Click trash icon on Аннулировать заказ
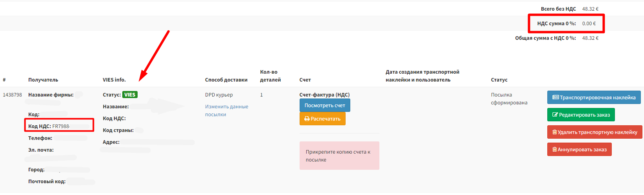644x195 pixels. click(554, 149)
